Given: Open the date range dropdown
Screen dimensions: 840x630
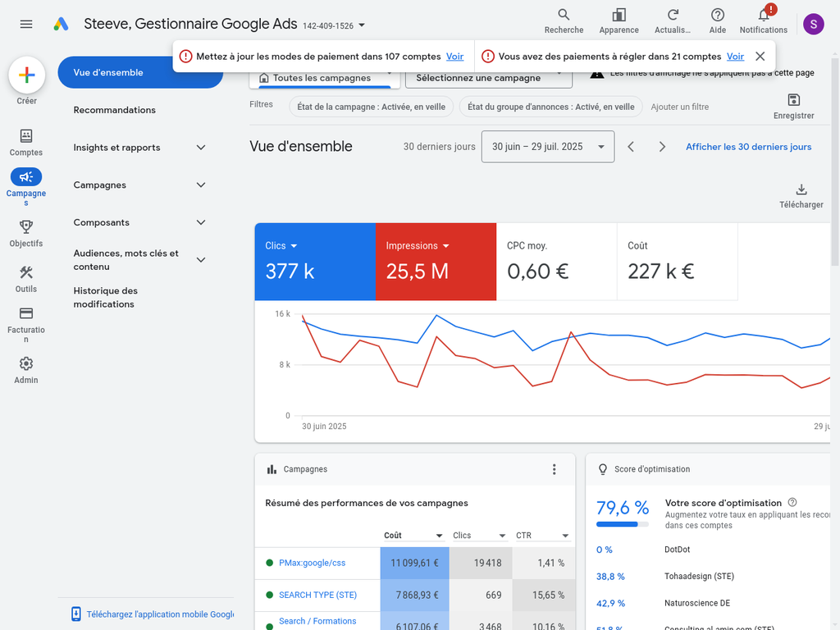Looking at the screenshot, I should [x=547, y=147].
